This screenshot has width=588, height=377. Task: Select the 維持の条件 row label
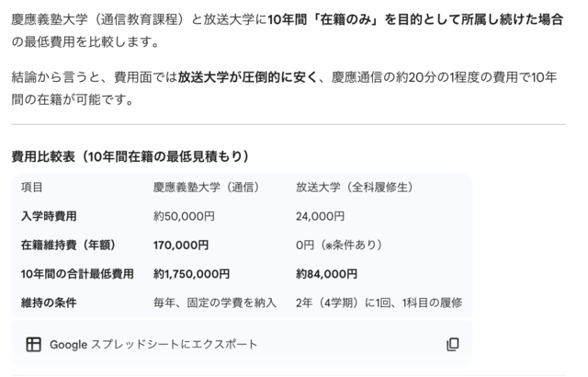coord(50,302)
